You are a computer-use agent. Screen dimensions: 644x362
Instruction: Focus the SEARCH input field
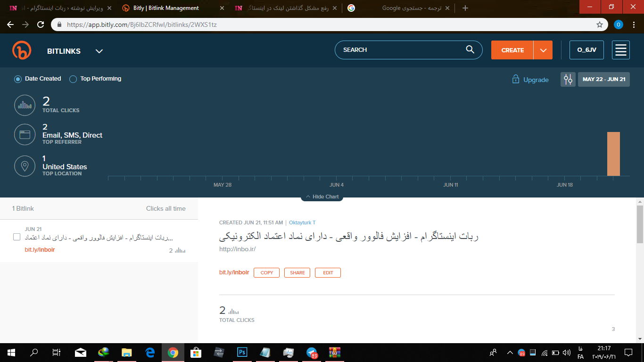408,50
